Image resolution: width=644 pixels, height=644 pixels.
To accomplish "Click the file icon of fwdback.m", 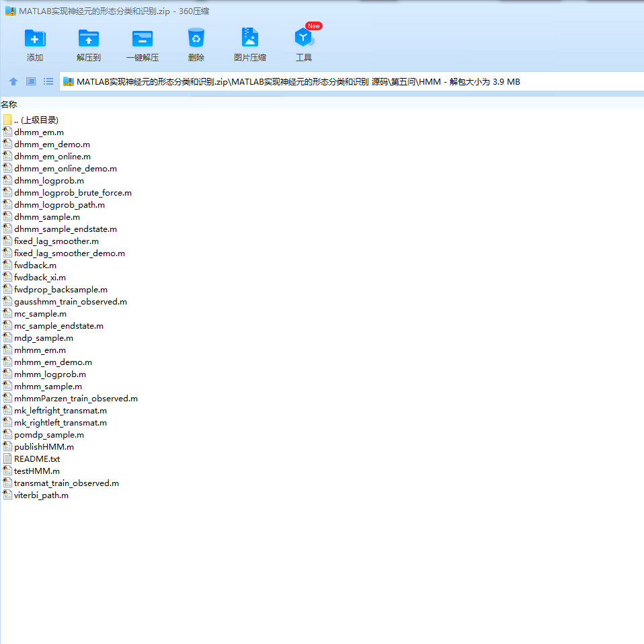I will click(7, 265).
